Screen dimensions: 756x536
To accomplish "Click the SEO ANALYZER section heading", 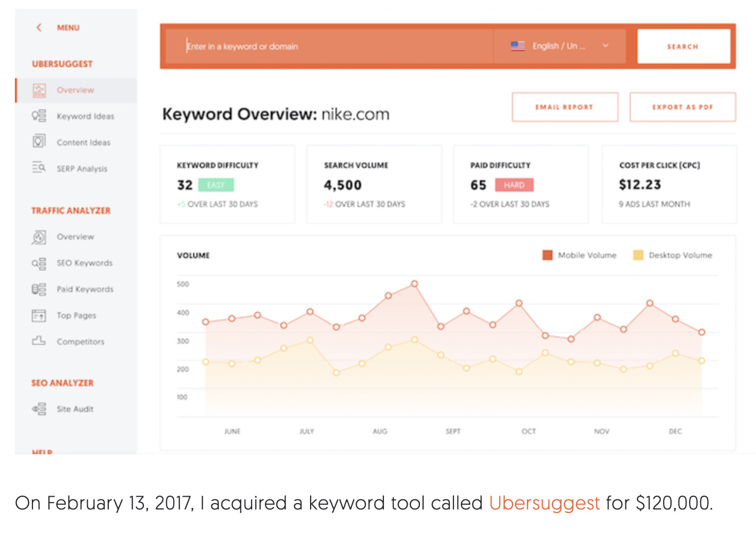I will point(63,383).
